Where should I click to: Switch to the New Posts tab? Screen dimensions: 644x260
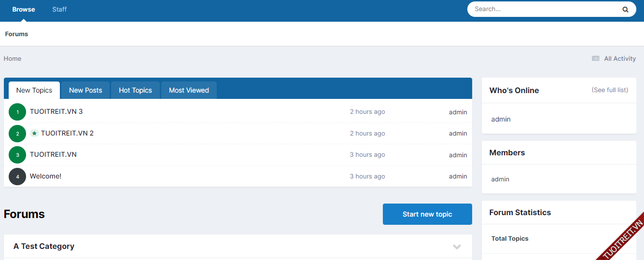point(85,90)
